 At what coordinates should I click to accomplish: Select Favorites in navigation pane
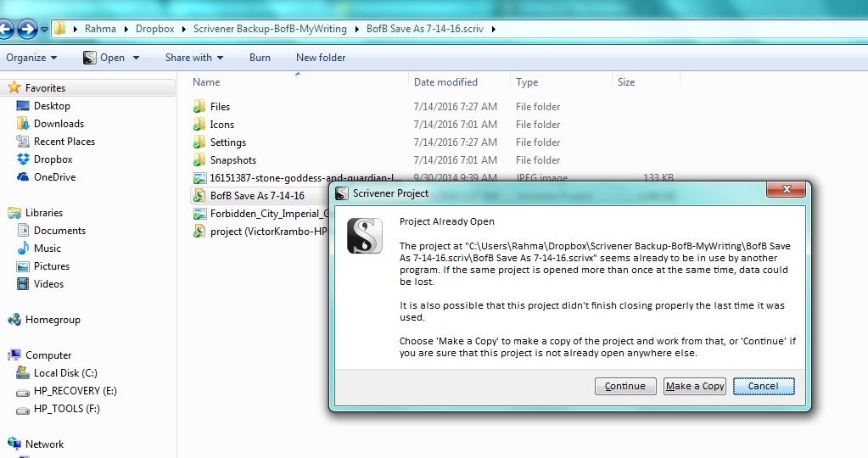coord(45,88)
